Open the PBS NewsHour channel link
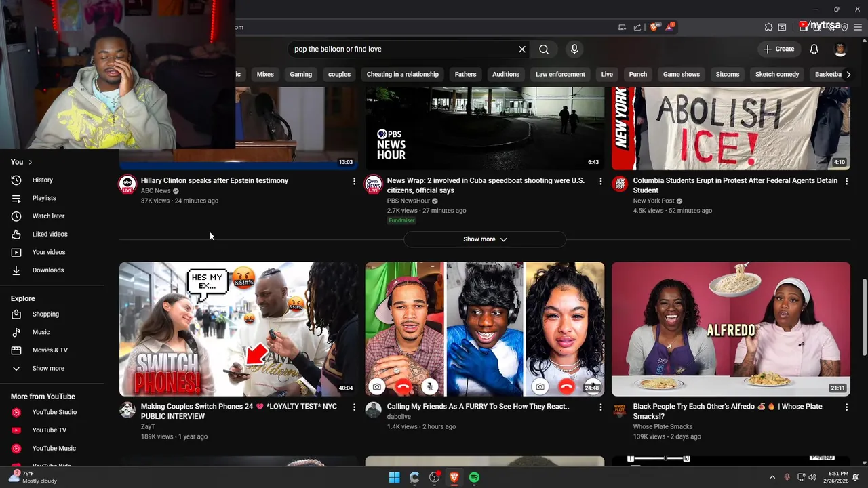 pos(408,201)
